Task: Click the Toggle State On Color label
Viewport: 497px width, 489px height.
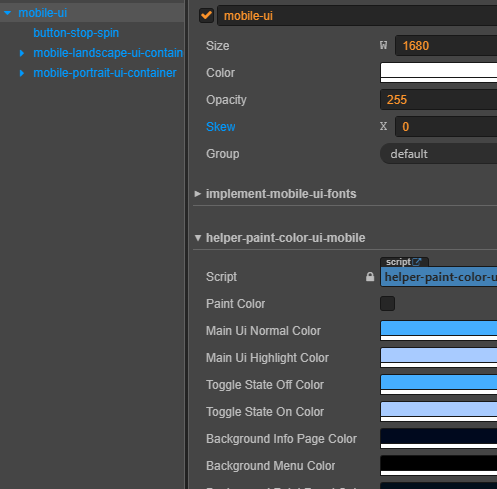Action: tap(265, 412)
